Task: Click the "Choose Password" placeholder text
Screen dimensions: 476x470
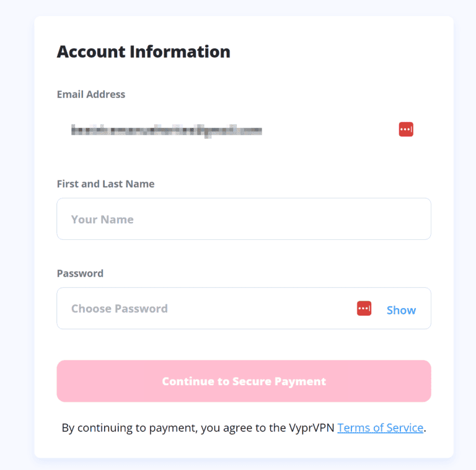Action: point(119,308)
